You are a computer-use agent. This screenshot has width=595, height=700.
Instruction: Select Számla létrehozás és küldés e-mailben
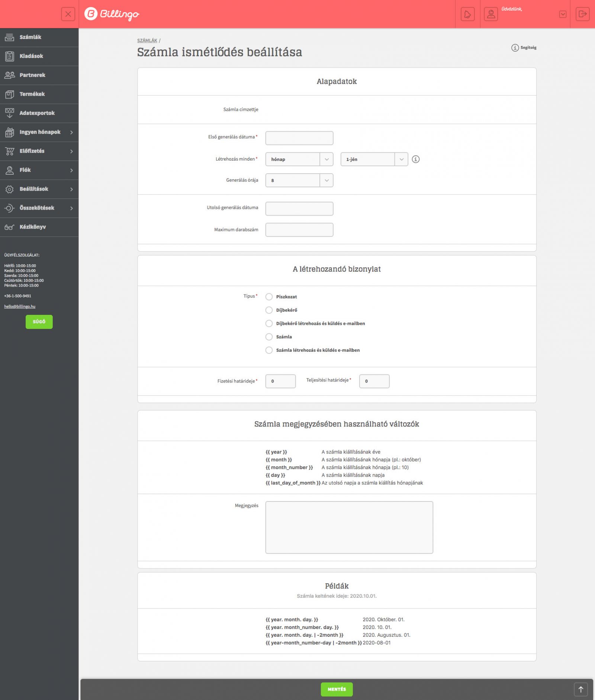[269, 350]
